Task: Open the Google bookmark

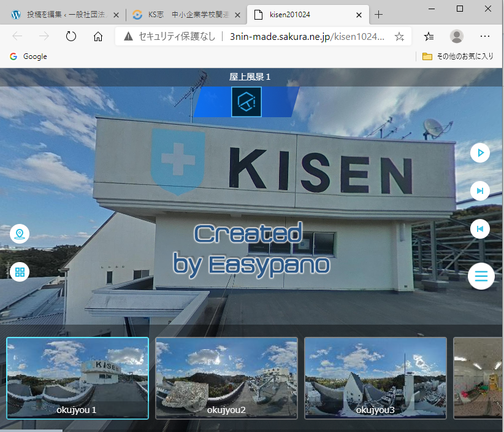Action: [28, 56]
